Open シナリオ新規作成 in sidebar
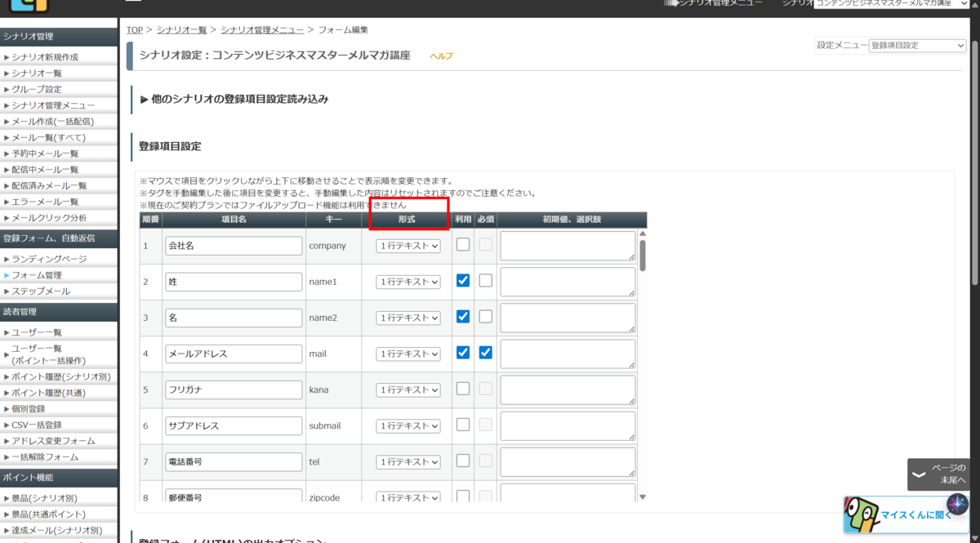980x543 pixels. [x=45, y=57]
